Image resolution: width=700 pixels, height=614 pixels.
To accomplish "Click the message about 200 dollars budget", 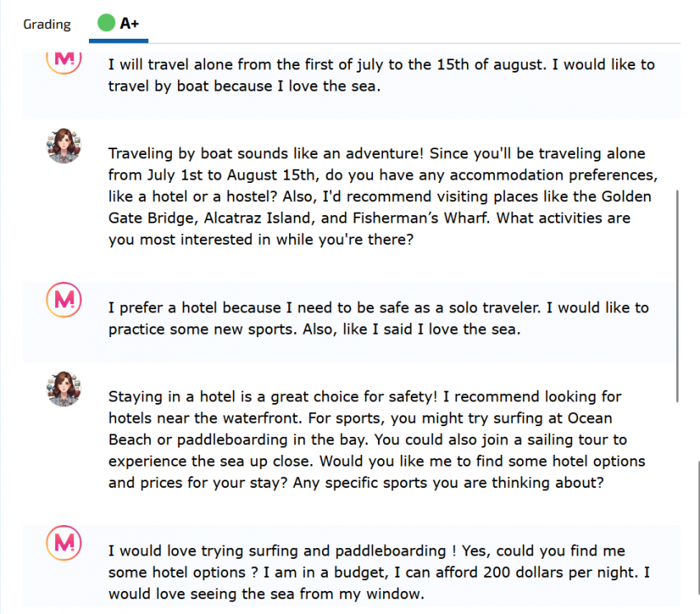I will (x=379, y=572).
